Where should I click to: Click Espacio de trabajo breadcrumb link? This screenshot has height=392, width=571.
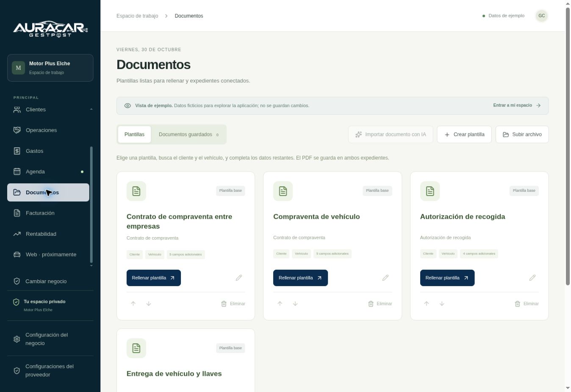tap(137, 16)
